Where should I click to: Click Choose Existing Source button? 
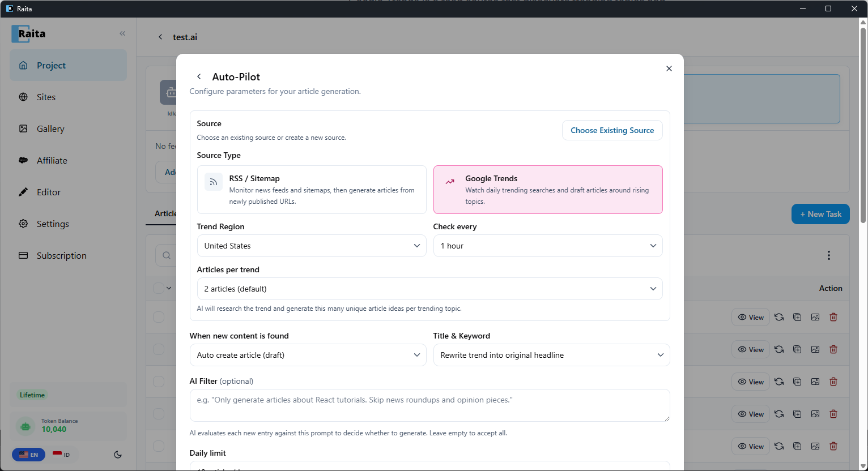click(612, 130)
